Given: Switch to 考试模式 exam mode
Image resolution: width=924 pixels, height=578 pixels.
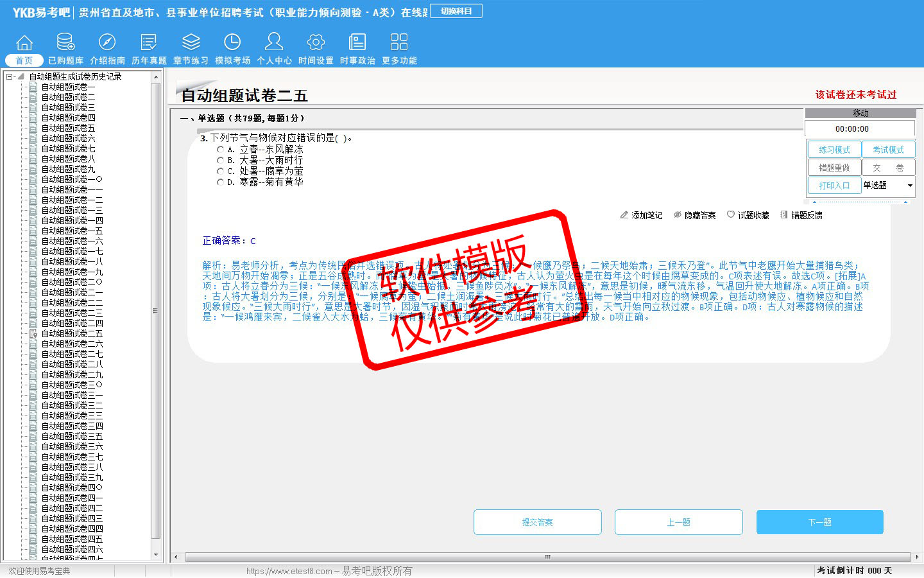Looking at the screenshot, I should (x=888, y=150).
